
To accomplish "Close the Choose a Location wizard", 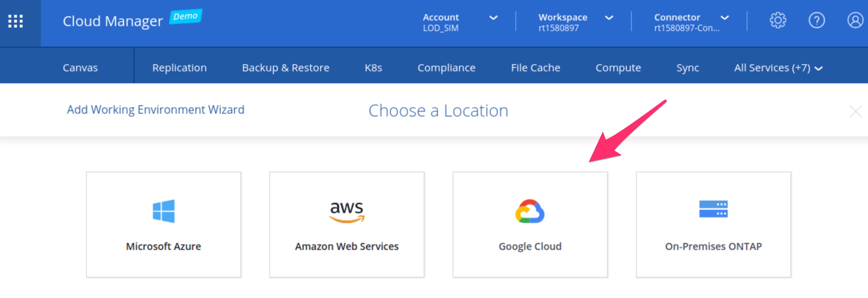I will point(855,112).
